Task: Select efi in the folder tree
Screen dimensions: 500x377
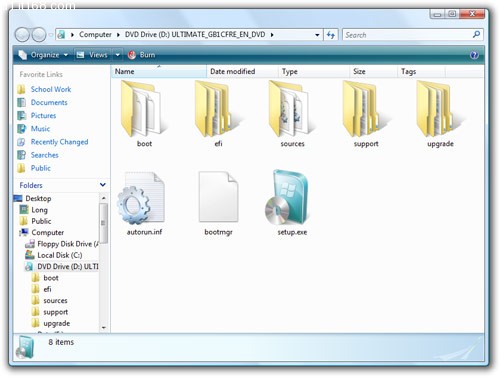Action: click(47, 289)
